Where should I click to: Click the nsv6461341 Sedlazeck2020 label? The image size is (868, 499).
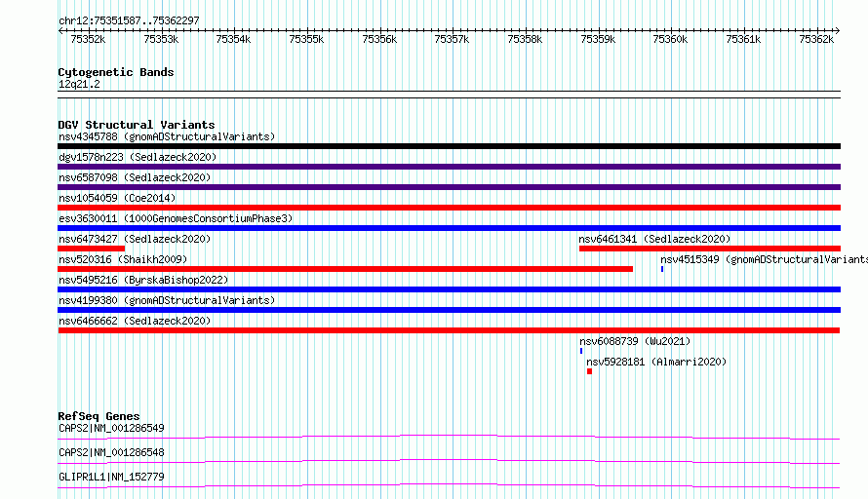coord(654,239)
